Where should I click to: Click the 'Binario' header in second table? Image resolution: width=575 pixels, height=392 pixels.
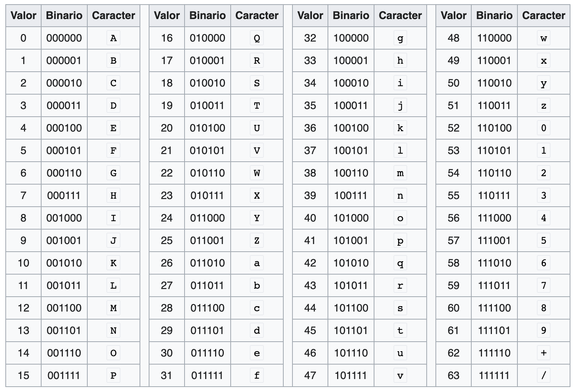coord(207,16)
